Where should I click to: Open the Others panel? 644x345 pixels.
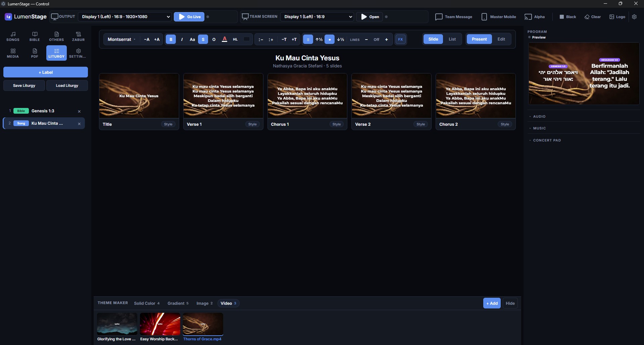[x=56, y=36]
